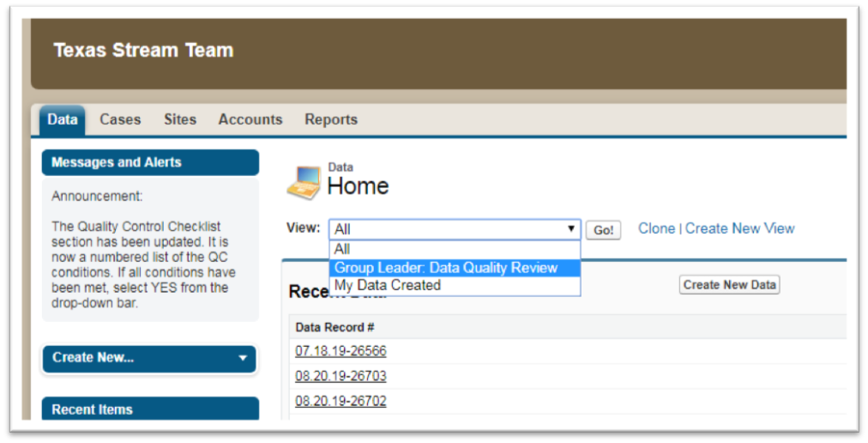This screenshot has height=443, width=868.
Task: Switch to the Reports tab
Action: pos(331,119)
